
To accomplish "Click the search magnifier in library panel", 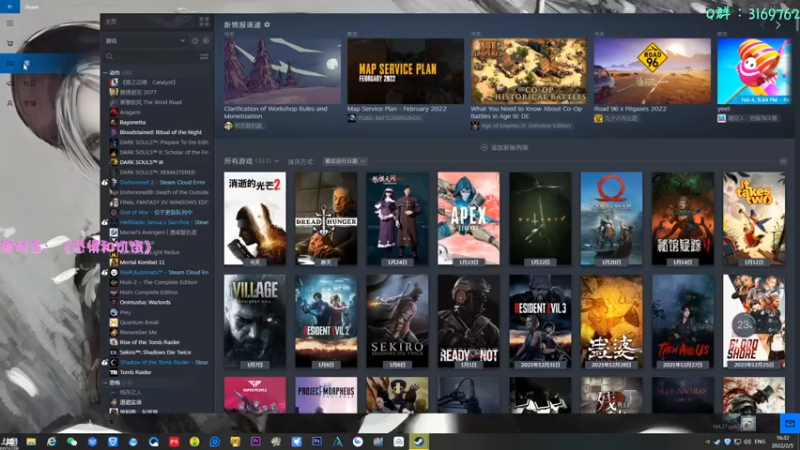I will pos(109,56).
